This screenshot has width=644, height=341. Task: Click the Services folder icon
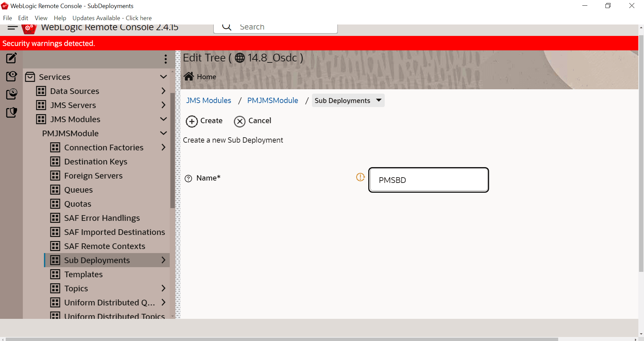30,77
